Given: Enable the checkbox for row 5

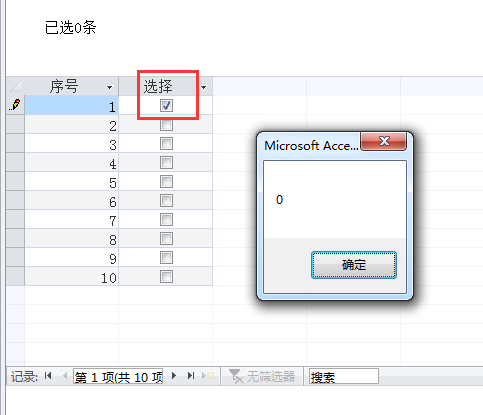Looking at the screenshot, I should click(x=166, y=182).
